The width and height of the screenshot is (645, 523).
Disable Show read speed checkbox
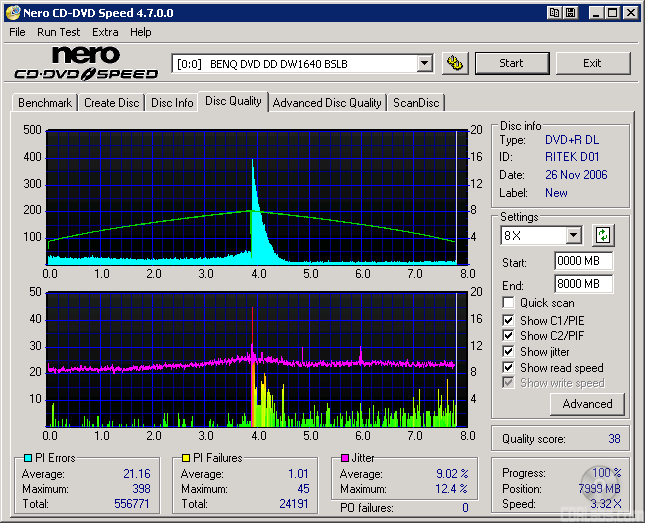click(x=509, y=368)
